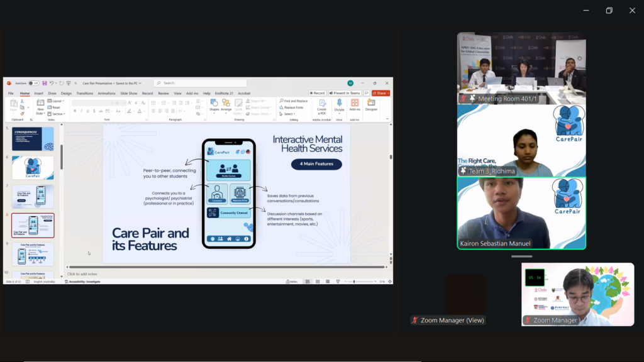This screenshot has height=362, width=644.
Task: Click Fit slide to window icon
Action: 390,282
